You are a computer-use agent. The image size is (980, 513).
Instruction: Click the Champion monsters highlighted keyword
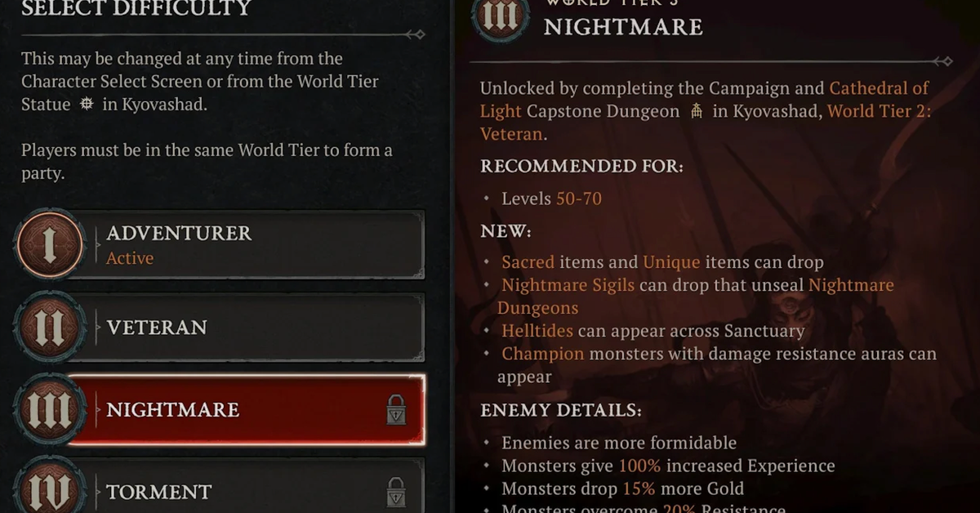tap(543, 354)
